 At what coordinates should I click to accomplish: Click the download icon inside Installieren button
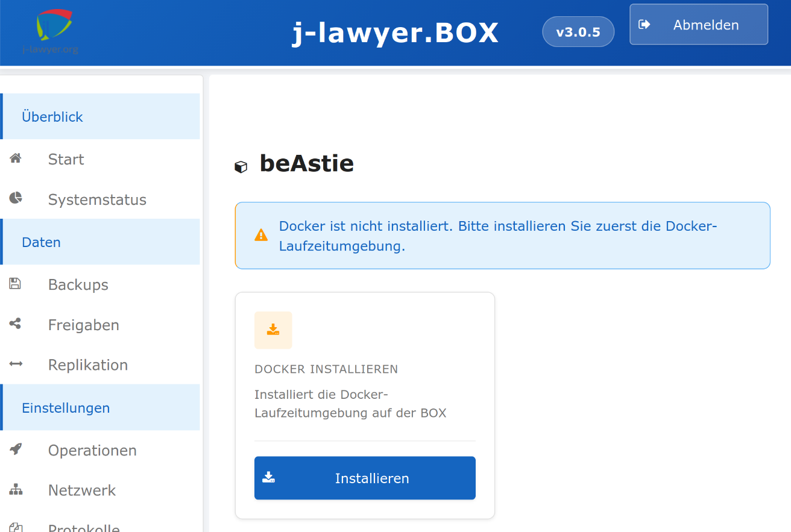(x=269, y=478)
